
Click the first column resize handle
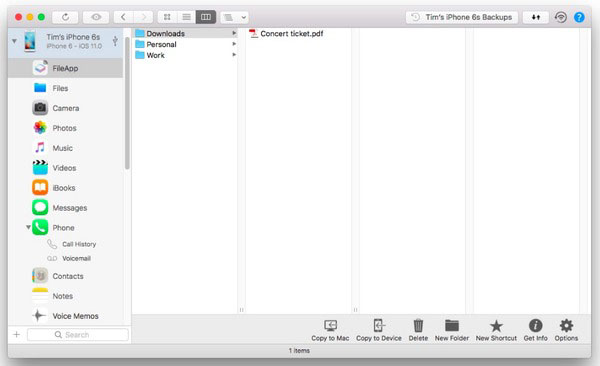pyautogui.click(x=241, y=310)
